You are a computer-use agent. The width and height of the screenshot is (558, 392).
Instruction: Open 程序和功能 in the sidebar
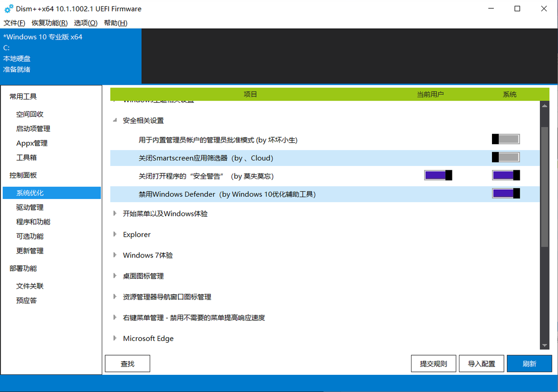33,222
